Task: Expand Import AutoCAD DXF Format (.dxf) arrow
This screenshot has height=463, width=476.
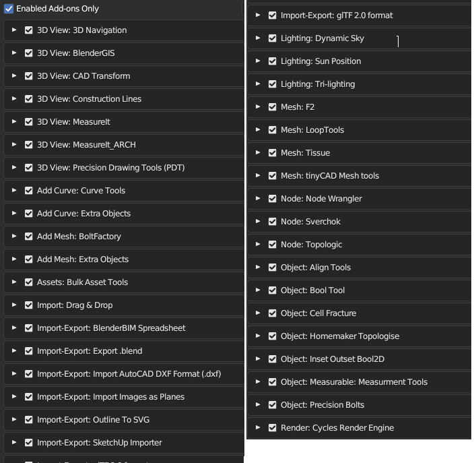Action: (x=14, y=373)
